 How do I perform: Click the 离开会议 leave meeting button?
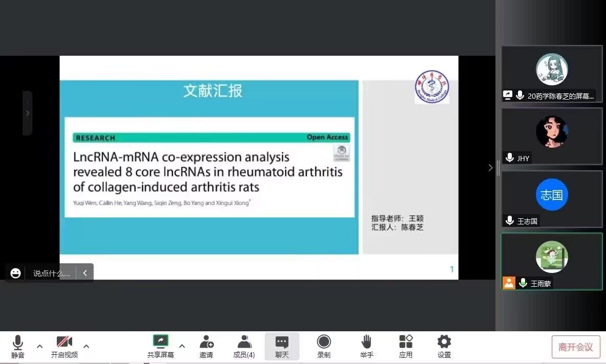click(x=575, y=347)
